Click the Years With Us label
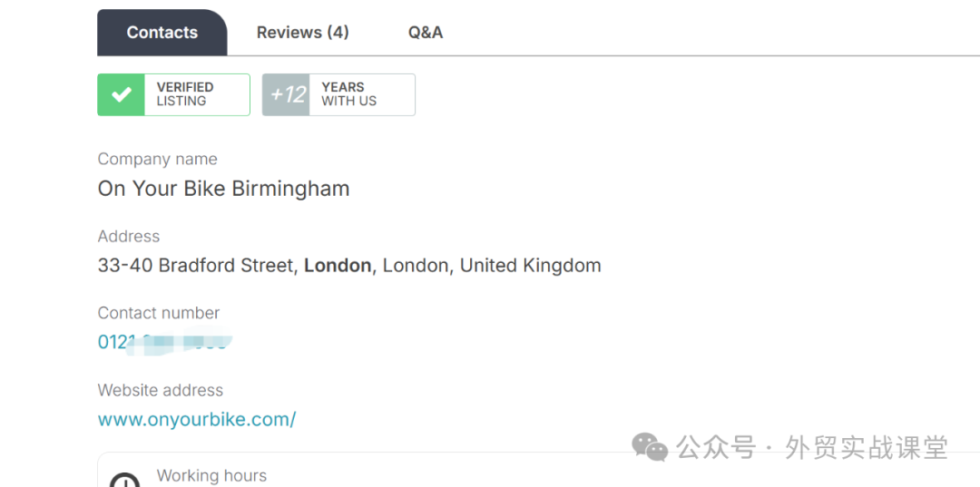This screenshot has width=980, height=487. click(348, 94)
